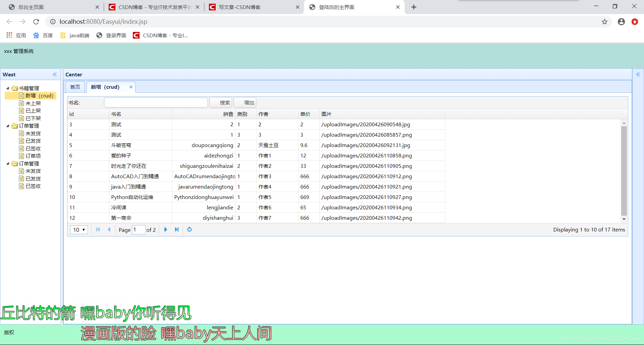Open the 登录界面 bookmark

pos(111,35)
